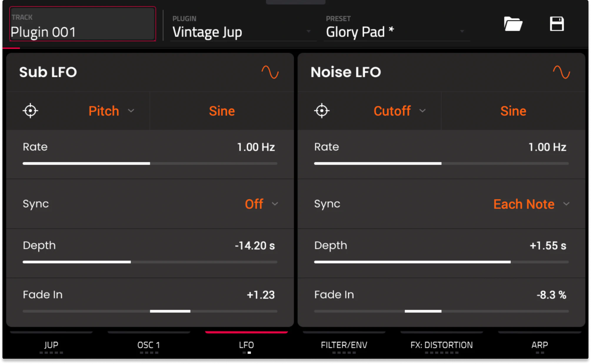
Task: Select the Noise LFO Sine waveform button
Action: click(x=513, y=111)
